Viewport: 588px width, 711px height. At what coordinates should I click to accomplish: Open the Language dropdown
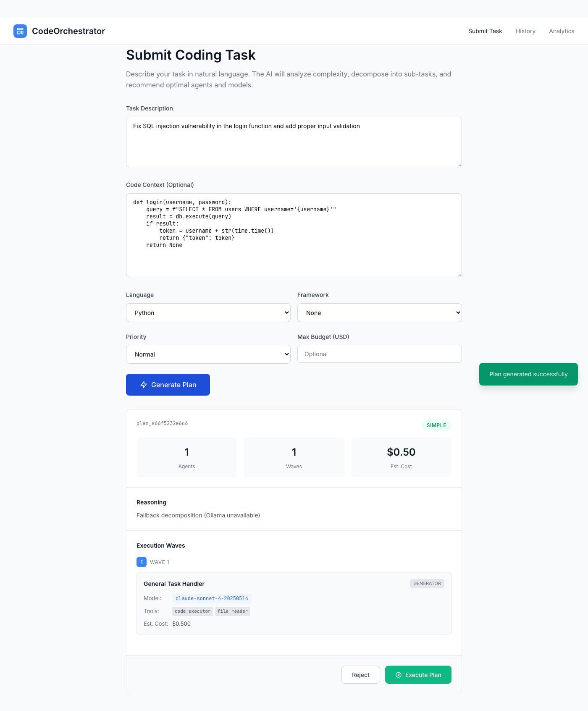coord(208,313)
